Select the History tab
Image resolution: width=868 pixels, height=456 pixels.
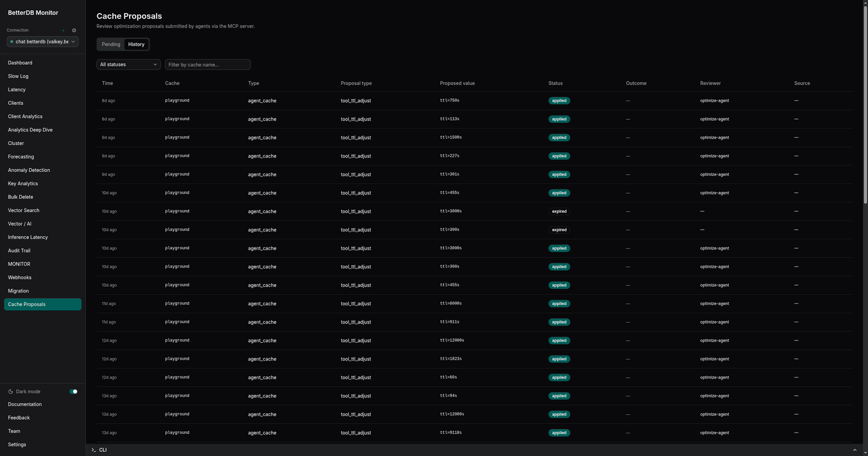click(x=136, y=45)
